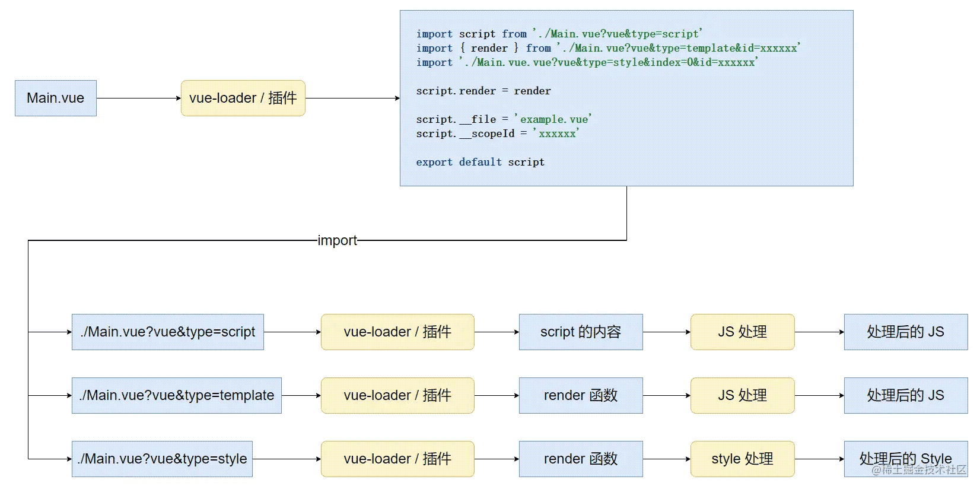Click vue-loader box in the template row
This screenshot has width=980, height=489.
pos(397,395)
